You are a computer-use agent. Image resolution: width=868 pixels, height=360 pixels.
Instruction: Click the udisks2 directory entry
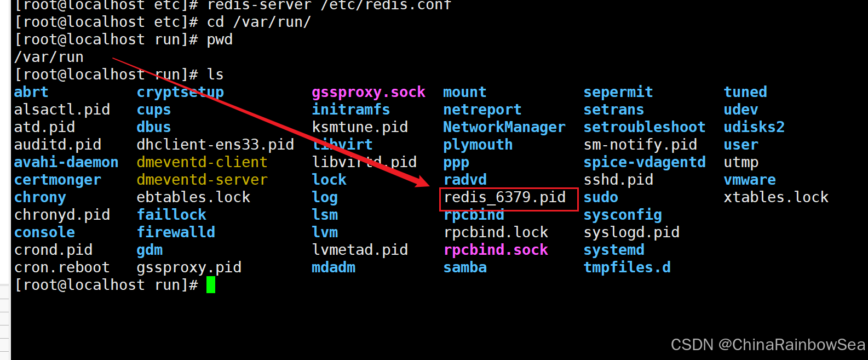coord(754,128)
